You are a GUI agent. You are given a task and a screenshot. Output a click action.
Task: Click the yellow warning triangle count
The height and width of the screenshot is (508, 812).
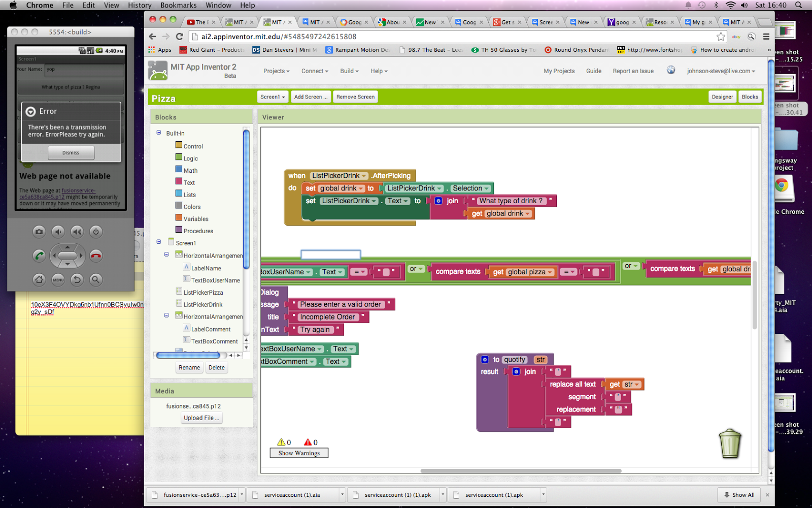[x=284, y=442]
